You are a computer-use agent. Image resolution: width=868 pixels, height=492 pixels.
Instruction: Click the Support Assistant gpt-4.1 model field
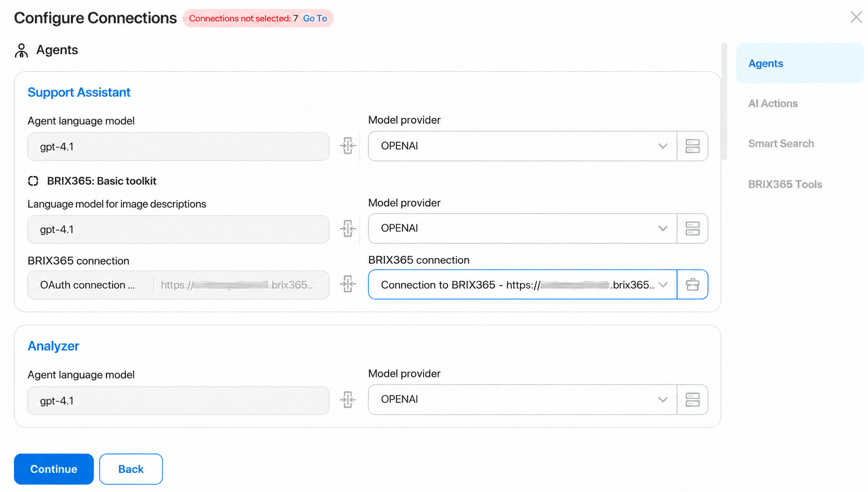click(x=178, y=146)
